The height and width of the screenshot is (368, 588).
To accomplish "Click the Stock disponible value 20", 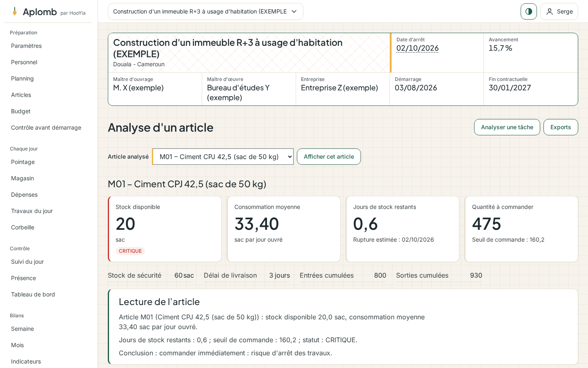I will (x=125, y=224).
